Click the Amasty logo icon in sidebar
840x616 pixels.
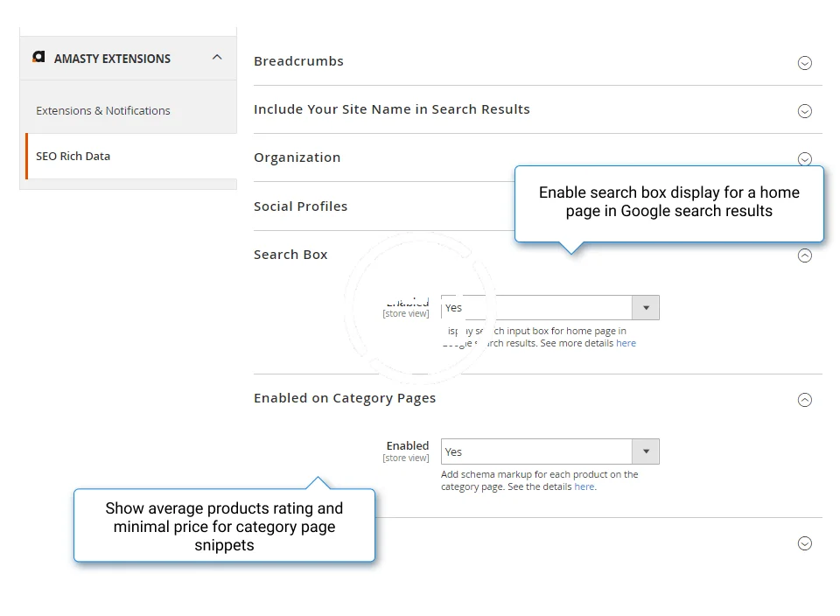[x=38, y=58]
